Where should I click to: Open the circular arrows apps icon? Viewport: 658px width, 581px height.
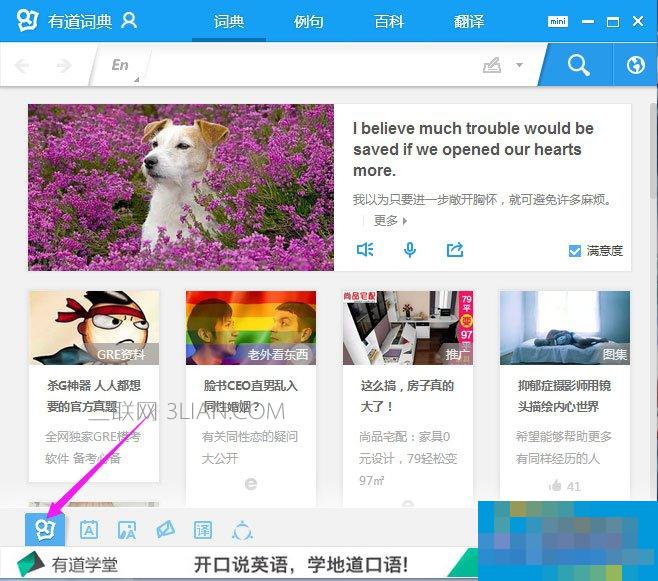(242, 530)
